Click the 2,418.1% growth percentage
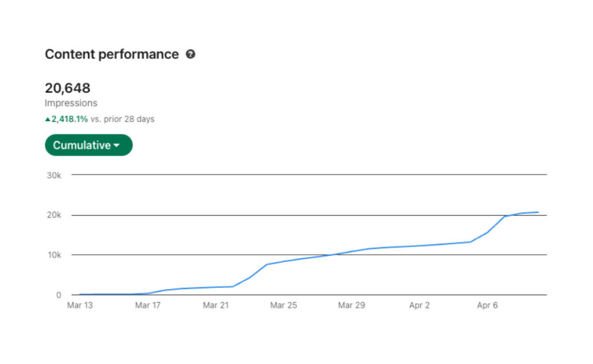The height and width of the screenshot is (364, 593). 70,119
